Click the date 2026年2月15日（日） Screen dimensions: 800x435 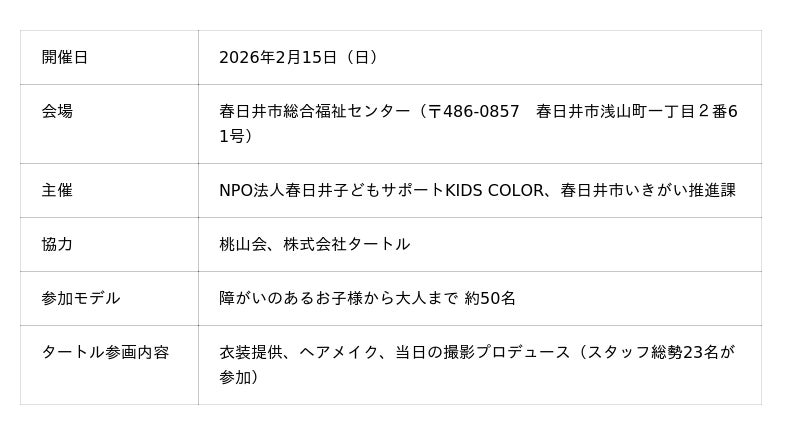[298, 58]
